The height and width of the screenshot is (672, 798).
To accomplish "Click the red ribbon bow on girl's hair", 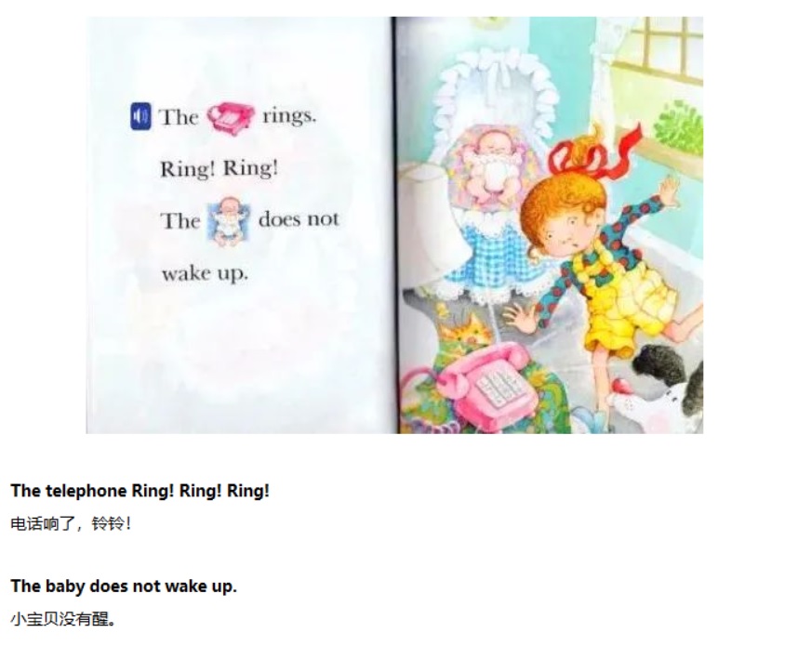I will pos(593,152).
